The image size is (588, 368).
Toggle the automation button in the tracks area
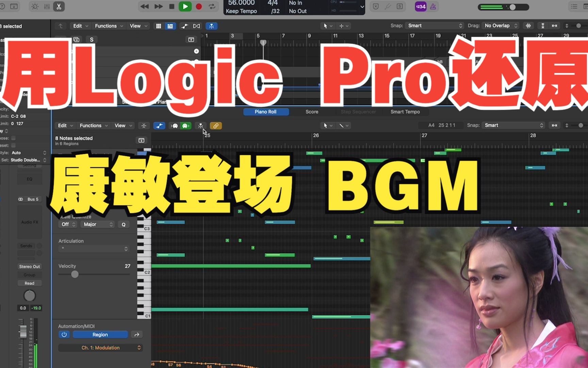(x=184, y=26)
